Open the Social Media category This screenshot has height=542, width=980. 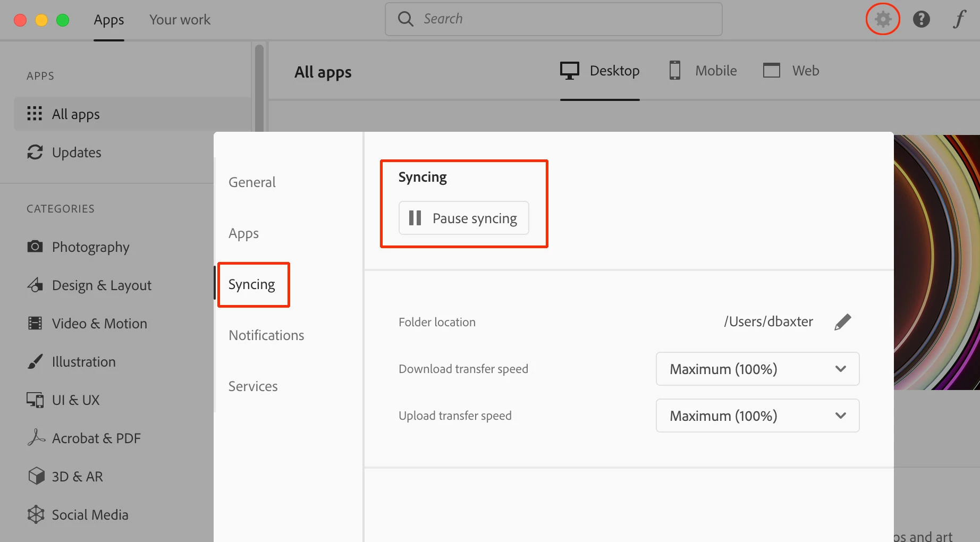click(x=78, y=515)
